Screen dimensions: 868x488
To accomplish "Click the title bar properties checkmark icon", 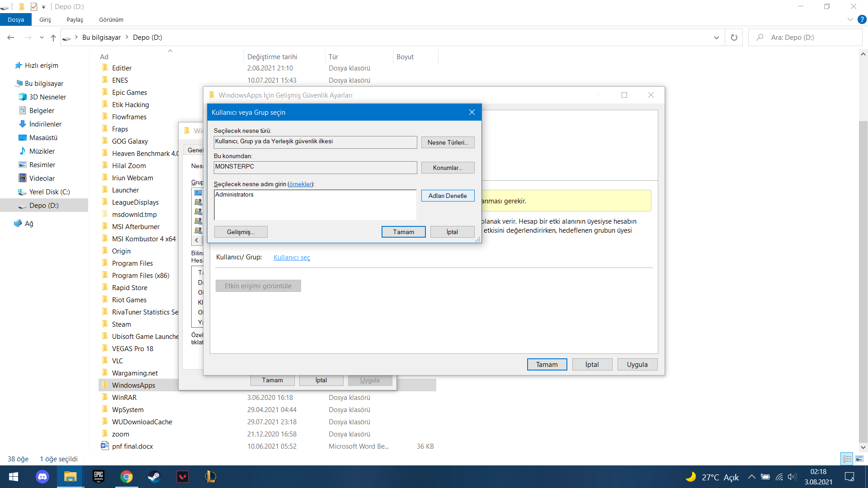I will pyautogui.click(x=34, y=7).
